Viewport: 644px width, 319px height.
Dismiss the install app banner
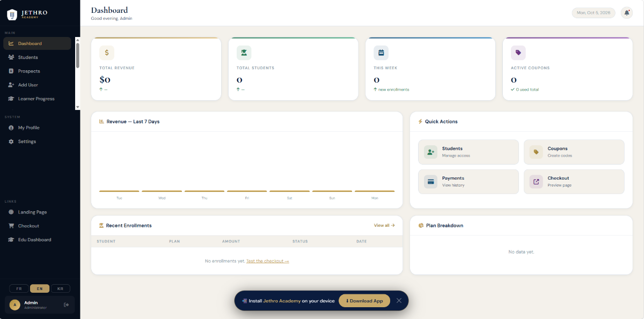(x=399, y=301)
